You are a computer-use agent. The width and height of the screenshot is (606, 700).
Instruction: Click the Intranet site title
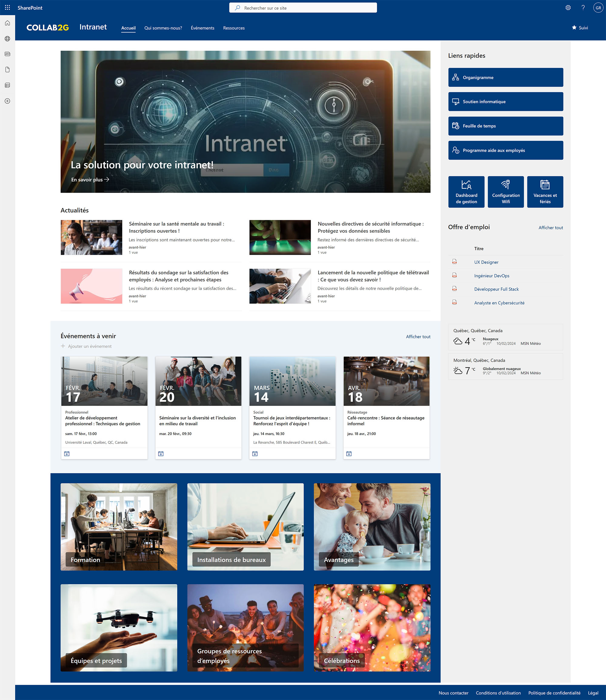pos(93,27)
